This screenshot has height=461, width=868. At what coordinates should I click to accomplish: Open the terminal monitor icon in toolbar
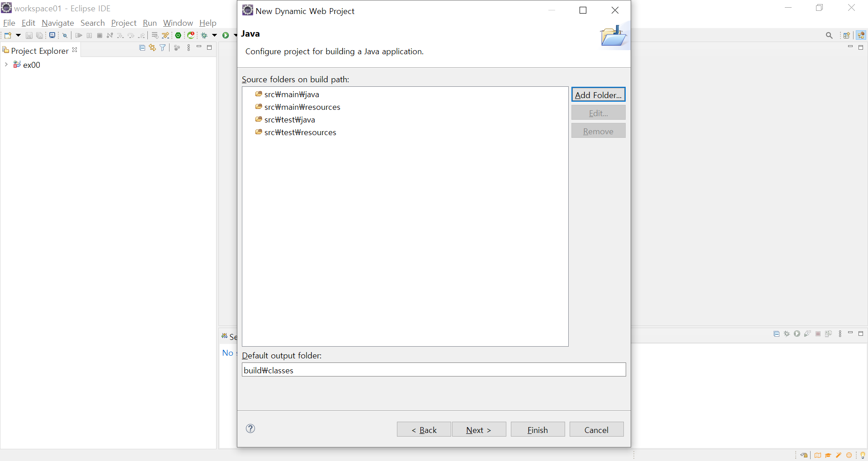click(52, 35)
